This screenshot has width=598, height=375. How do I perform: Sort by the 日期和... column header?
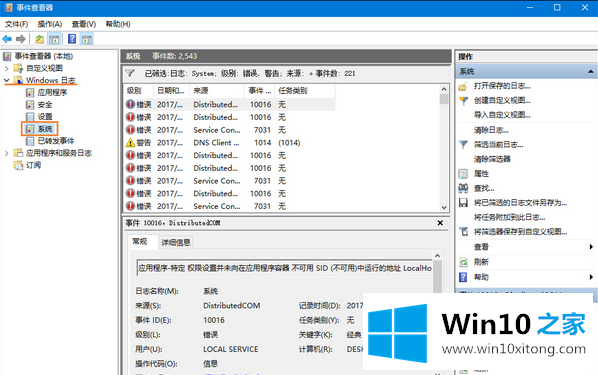point(171,91)
